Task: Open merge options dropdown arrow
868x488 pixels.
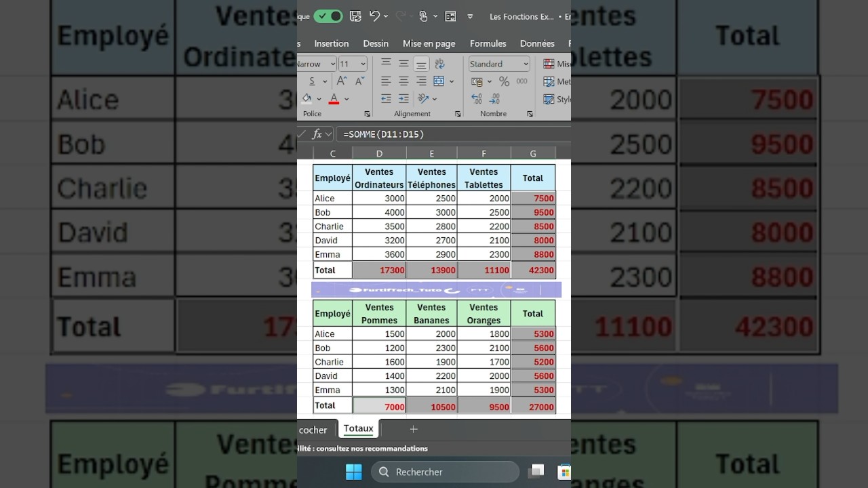Action: pos(452,81)
